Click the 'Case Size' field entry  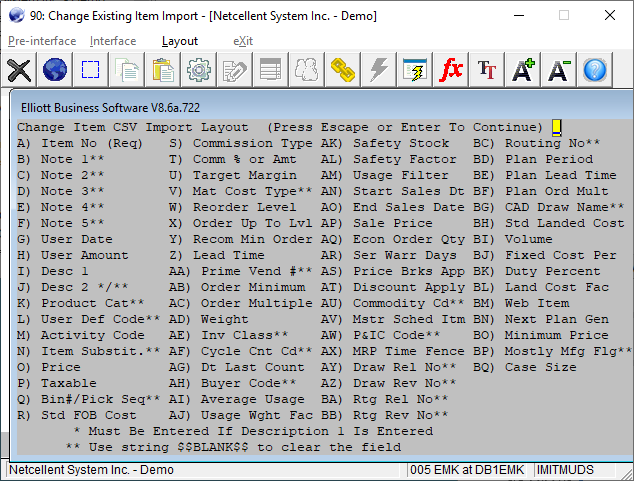click(525, 367)
